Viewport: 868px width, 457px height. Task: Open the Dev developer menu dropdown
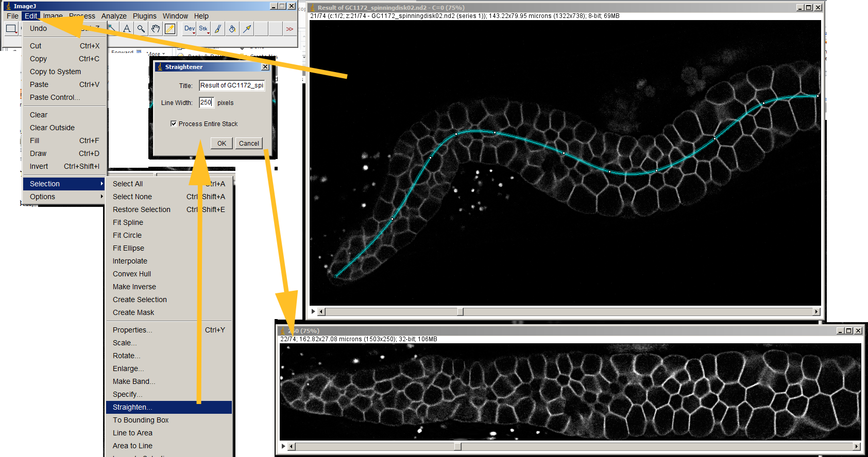(x=190, y=29)
